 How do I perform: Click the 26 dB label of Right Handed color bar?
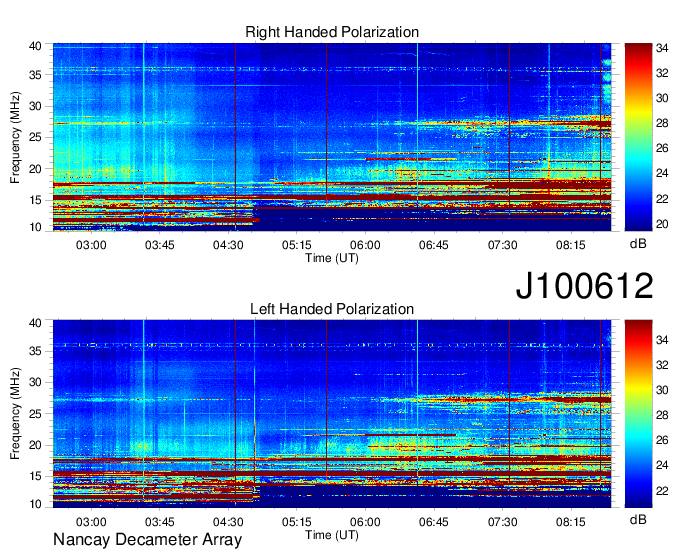pos(662,149)
